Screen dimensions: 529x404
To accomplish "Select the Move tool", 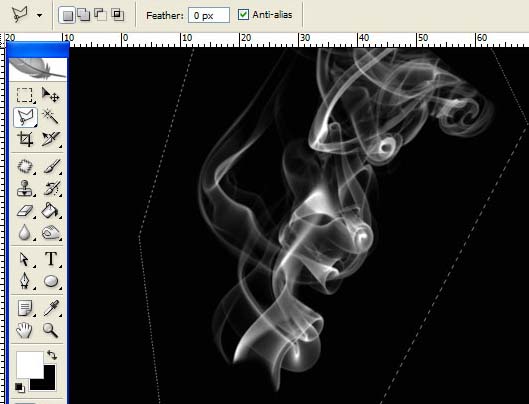I will click(x=51, y=95).
